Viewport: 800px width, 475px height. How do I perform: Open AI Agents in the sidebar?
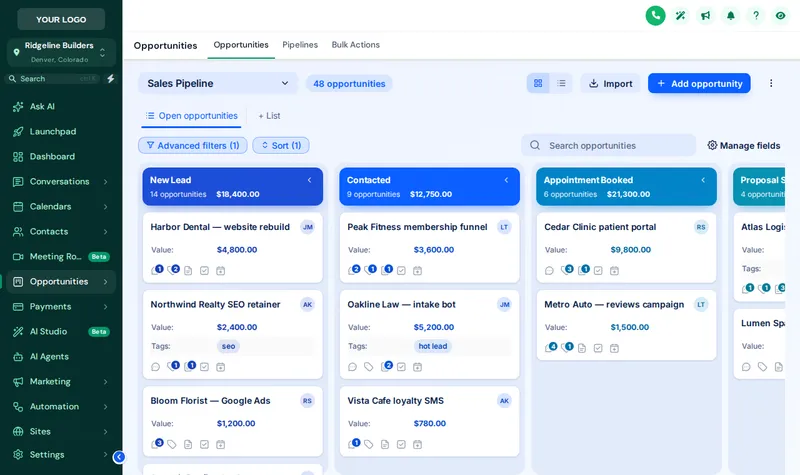61,357
